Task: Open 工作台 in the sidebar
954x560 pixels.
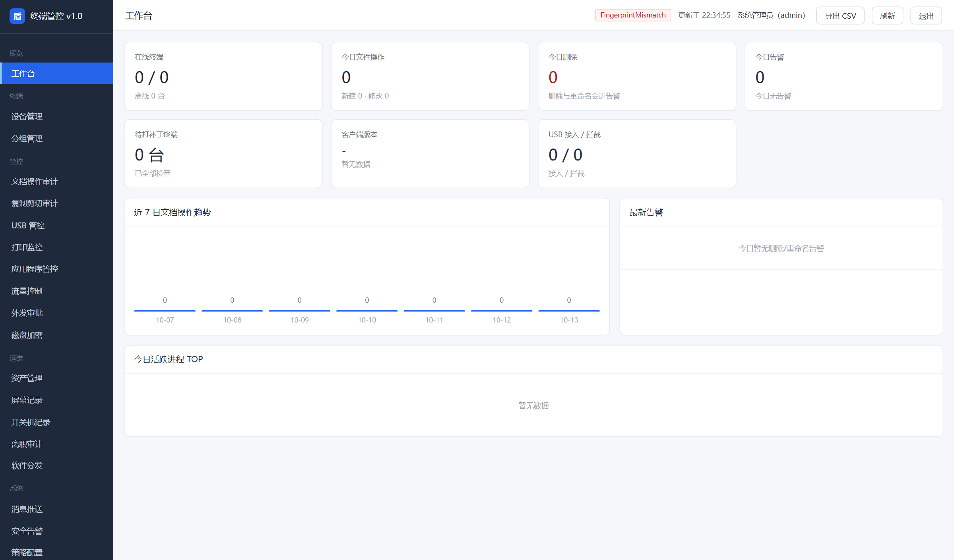Action: click(x=56, y=73)
